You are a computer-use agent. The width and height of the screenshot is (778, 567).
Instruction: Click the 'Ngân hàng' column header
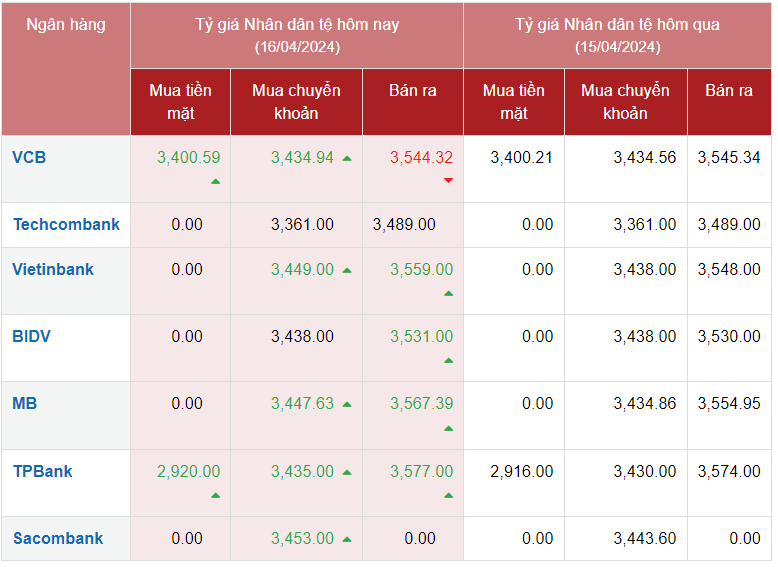click(65, 25)
